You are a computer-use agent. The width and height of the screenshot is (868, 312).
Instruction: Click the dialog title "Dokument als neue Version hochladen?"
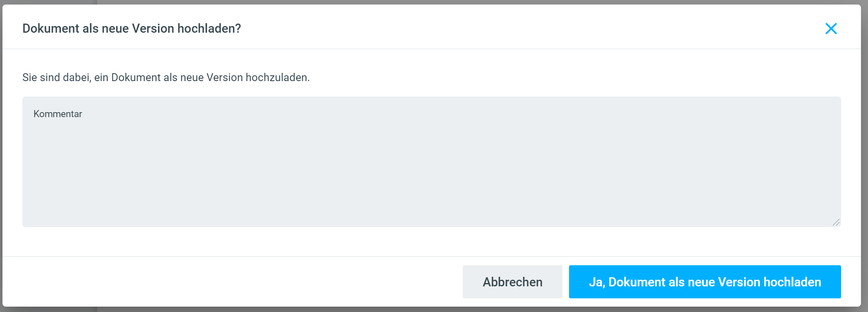pos(132,29)
